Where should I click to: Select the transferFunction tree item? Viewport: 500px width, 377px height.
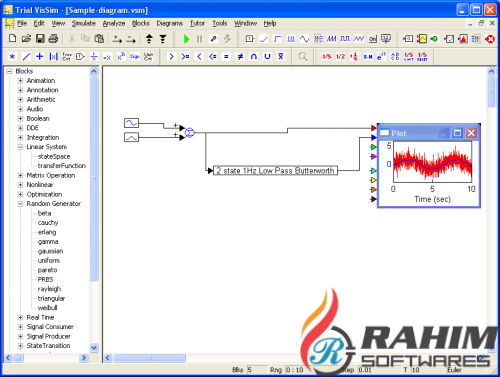(x=62, y=166)
